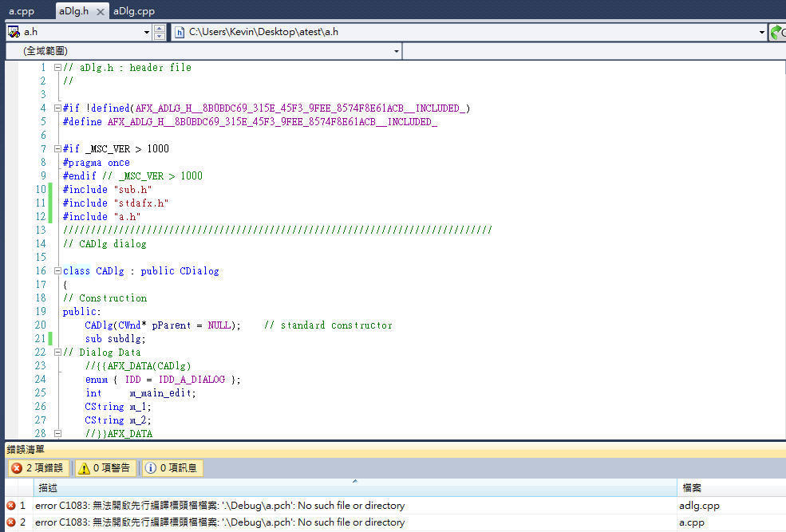The image size is (786, 532).
Task: Switch to the aDlg.cpp tab
Action: [x=134, y=11]
